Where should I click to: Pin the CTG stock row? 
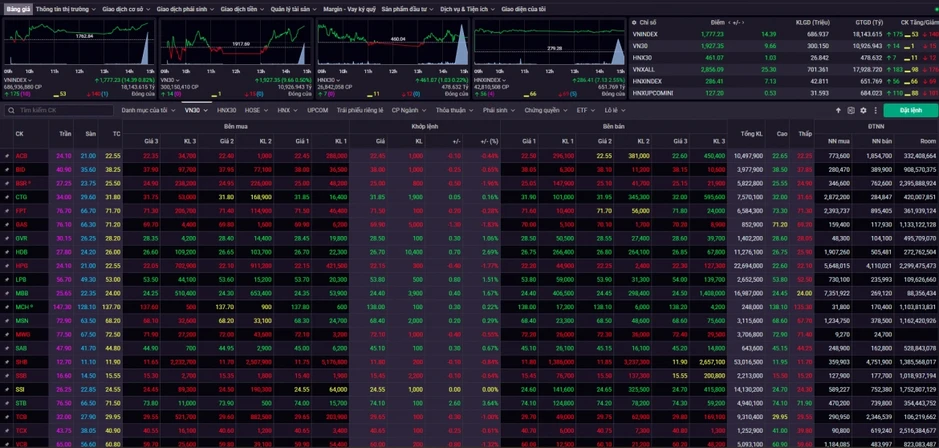click(x=7, y=197)
